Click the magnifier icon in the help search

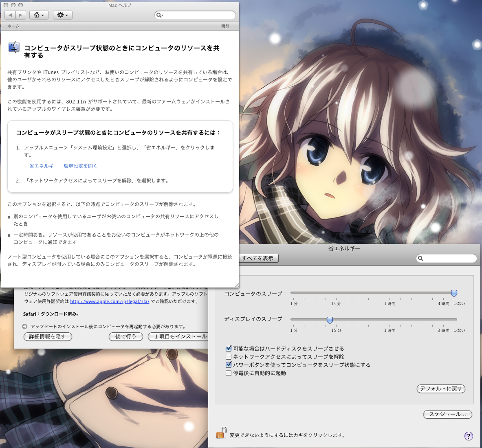[x=160, y=15]
